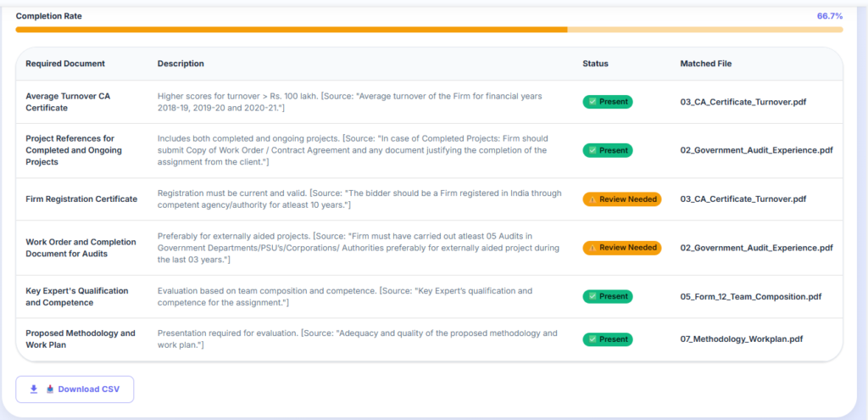
Task: Open the 07_Methodology_Workplan.pdf matched file
Action: point(741,339)
